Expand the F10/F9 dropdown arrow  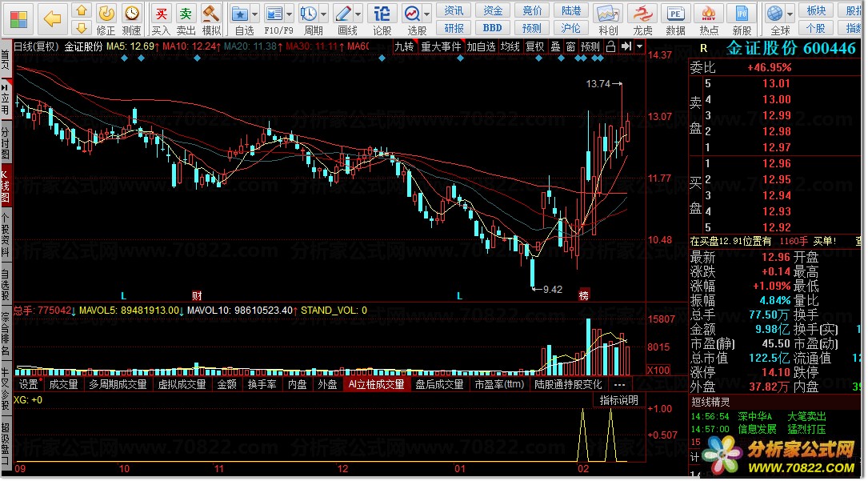(x=289, y=14)
